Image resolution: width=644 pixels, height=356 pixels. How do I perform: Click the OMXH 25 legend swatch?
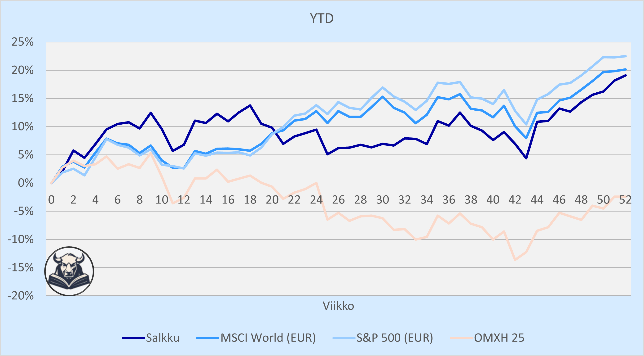[x=461, y=338]
